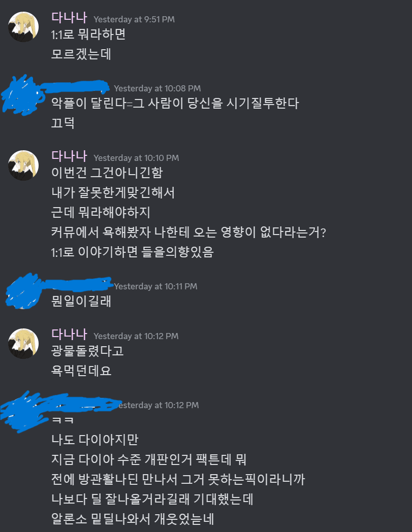Screen dimensions: 412x532
Task: Select the Yesterday at 10:10 PM timestamp
Action: (x=136, y=158)
